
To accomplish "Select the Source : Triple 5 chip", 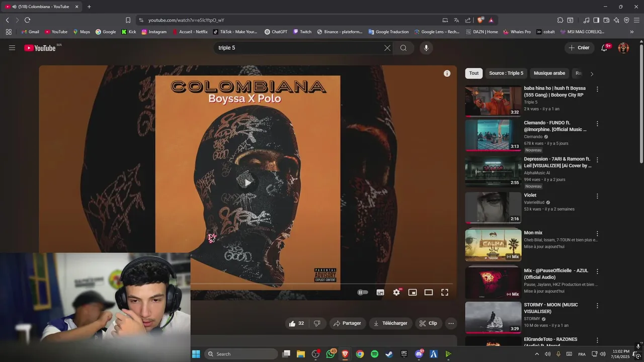I will point(506,73).
